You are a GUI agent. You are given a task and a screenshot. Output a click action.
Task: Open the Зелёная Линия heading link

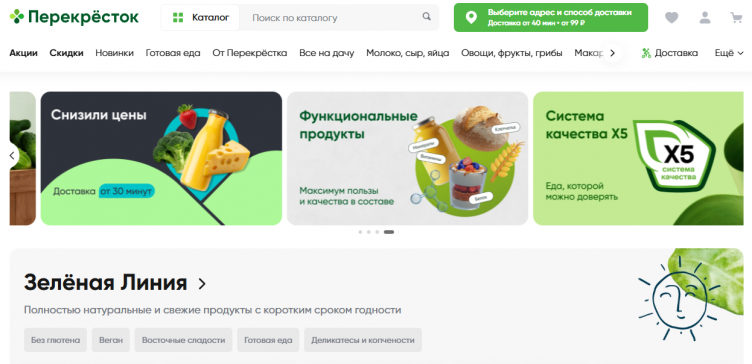click(x=106, y=282)
